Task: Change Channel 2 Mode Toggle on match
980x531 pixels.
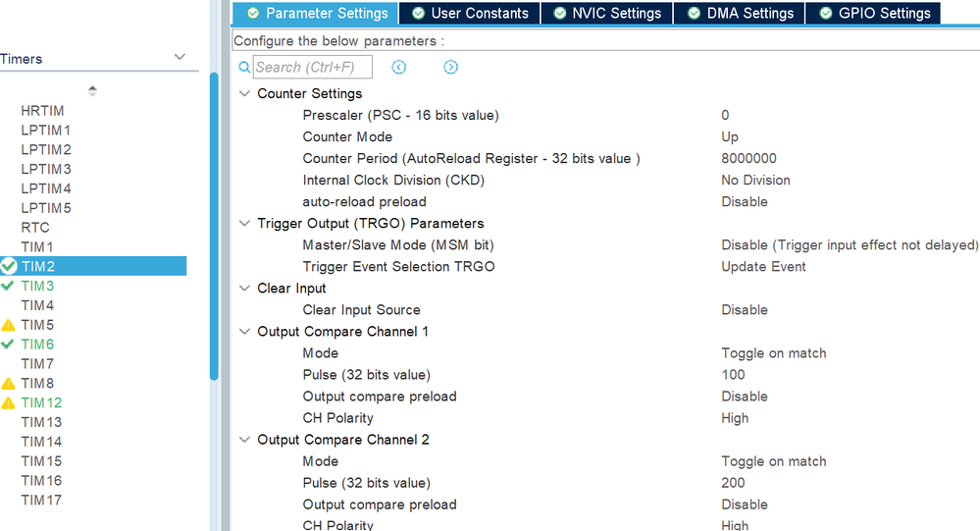Action: (x=774, y=461)
